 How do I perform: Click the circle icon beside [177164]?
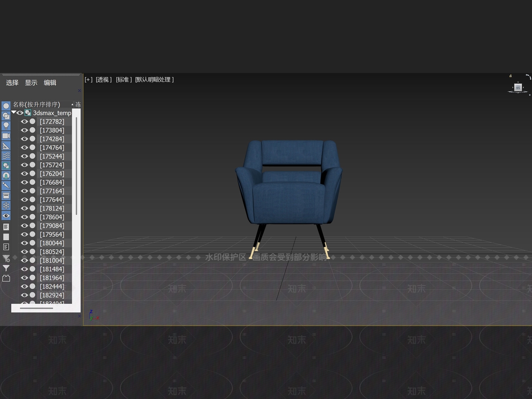click(32, 191)
